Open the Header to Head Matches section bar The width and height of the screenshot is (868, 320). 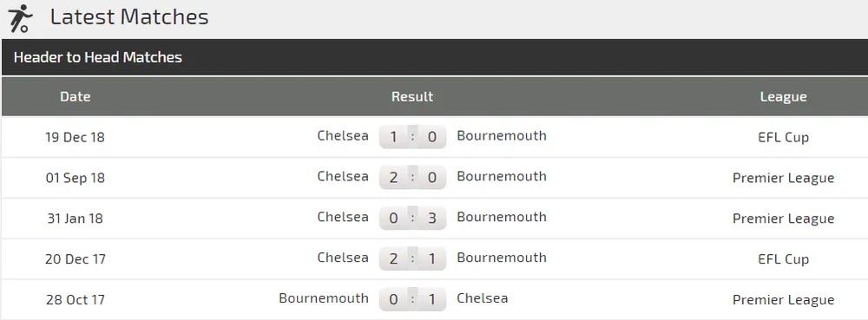(435, 57)
